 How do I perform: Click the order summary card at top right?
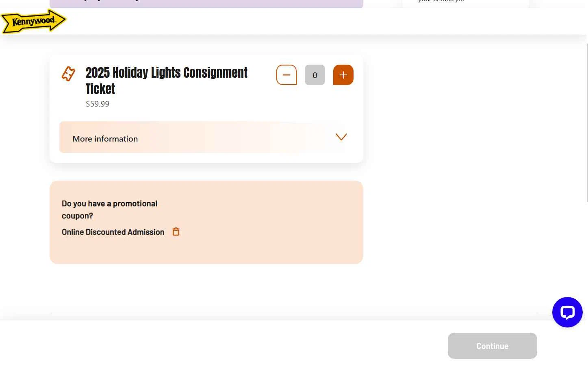(x=465, y=3)
